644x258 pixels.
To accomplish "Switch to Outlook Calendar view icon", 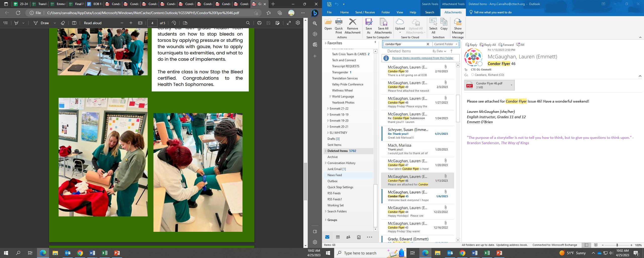I will pyautogui.click(x=338, y=237).
